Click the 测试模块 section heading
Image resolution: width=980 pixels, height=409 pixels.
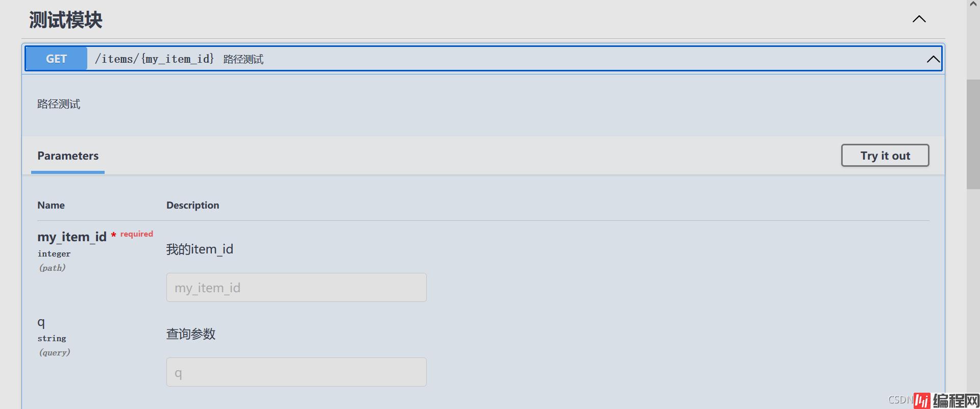(x=66, y=20)
